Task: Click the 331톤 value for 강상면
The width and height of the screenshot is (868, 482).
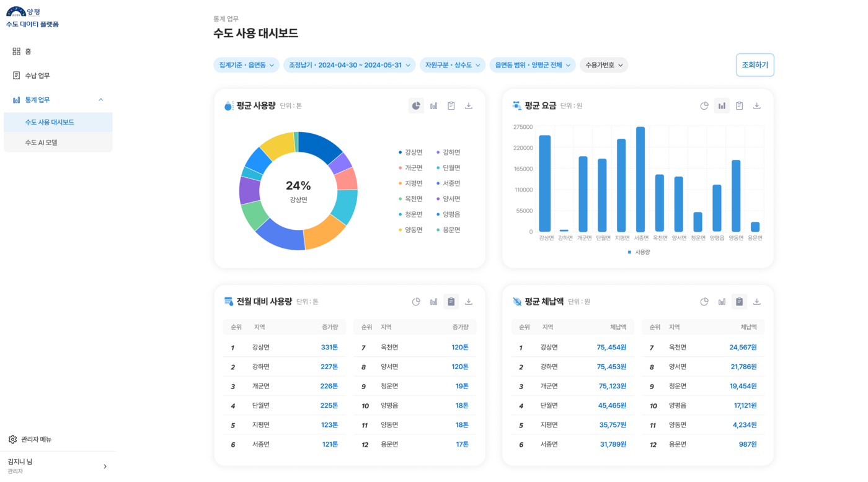Action: click(329, 348)
